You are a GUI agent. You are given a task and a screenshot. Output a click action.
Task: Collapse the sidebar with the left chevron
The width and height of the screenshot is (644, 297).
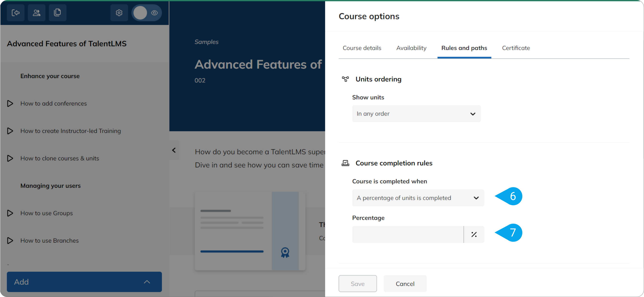(x=174, y=150)
